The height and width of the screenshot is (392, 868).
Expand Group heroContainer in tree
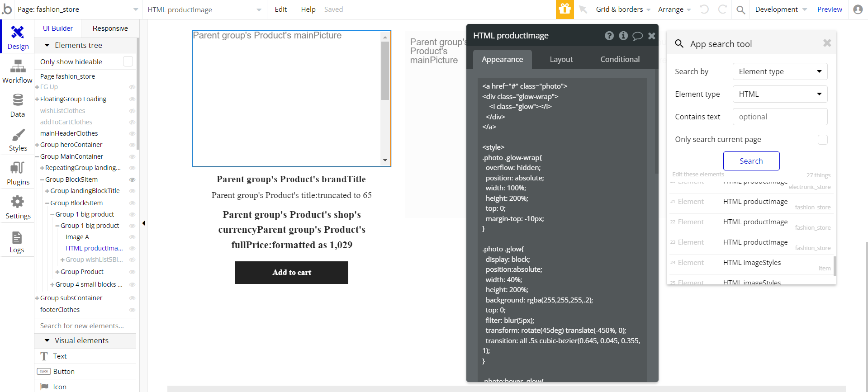click(37, 145)
